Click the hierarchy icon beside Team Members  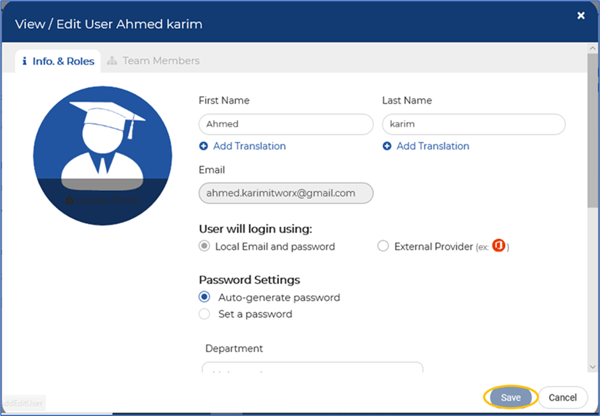(112, 61)
